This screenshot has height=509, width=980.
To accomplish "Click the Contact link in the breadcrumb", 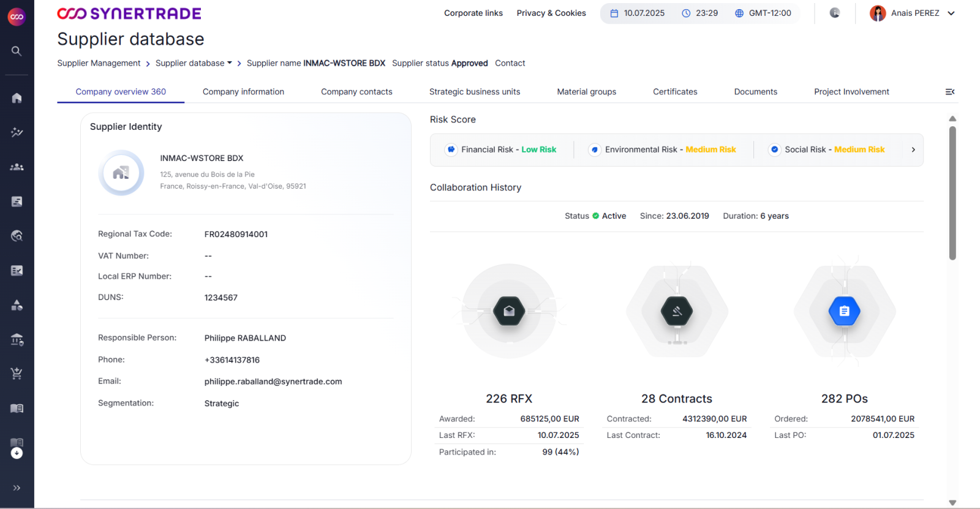I will tap(510, 63).
